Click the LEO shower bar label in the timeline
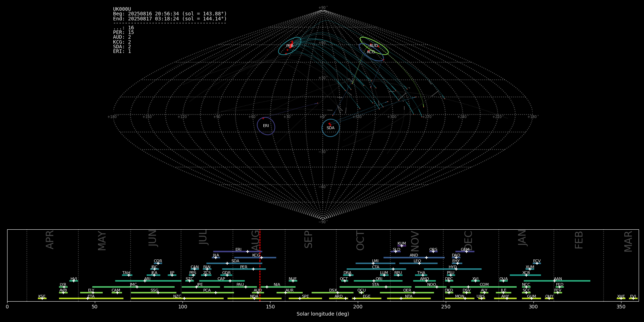This screenshot has width=644, height=322. click(x=418, y=261)
